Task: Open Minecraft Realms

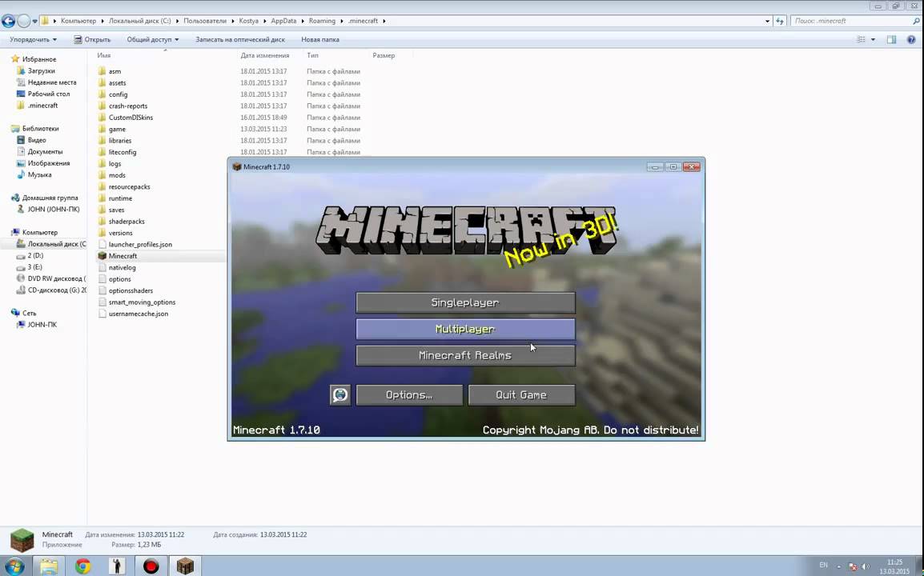Action: pyautogui.click(x=465, y=356)
